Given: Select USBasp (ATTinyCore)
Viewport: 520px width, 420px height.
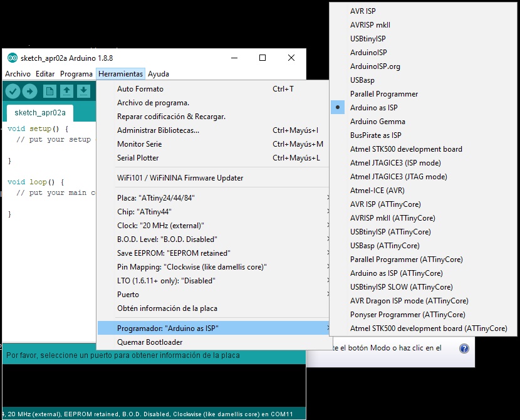Looking at the screenshot, I should point(423,246).
